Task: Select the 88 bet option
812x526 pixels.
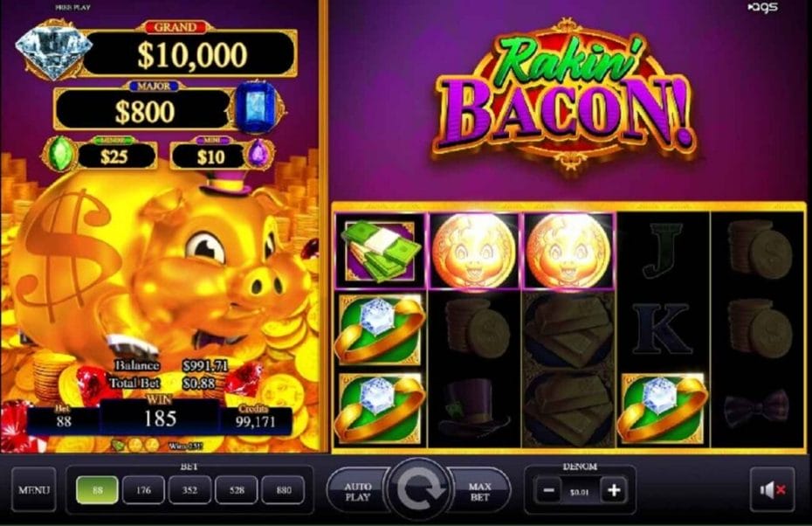Action: pos(98,489)
